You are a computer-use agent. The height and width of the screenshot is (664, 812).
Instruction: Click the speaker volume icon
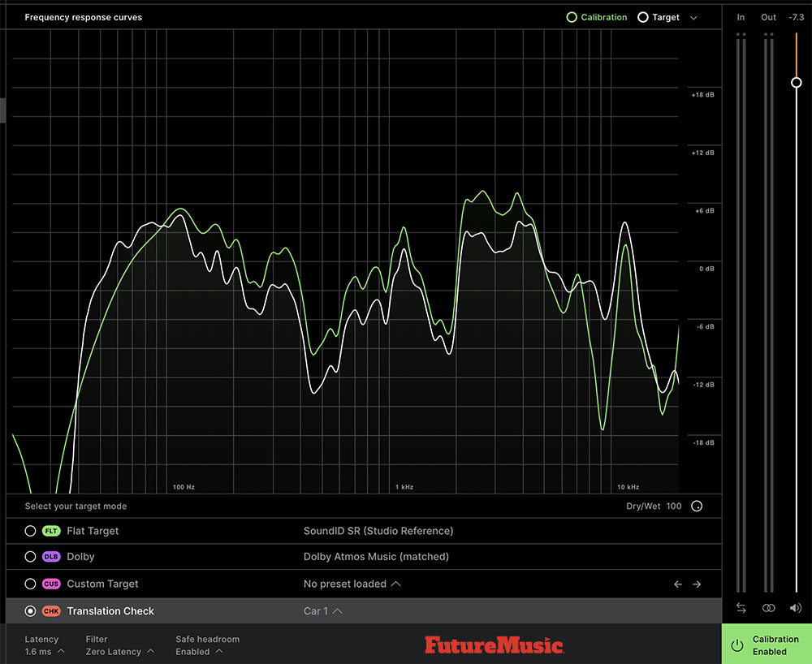(796, 608)
